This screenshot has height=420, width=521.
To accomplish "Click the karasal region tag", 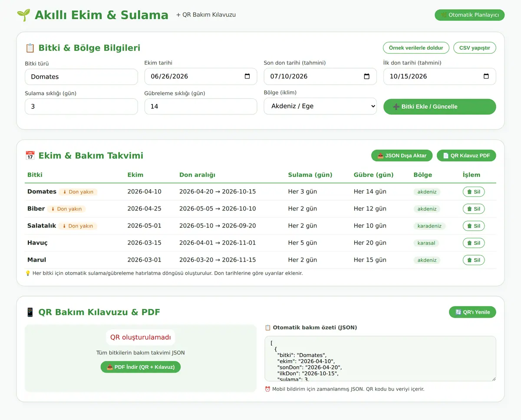I will [x=426, y=243].
